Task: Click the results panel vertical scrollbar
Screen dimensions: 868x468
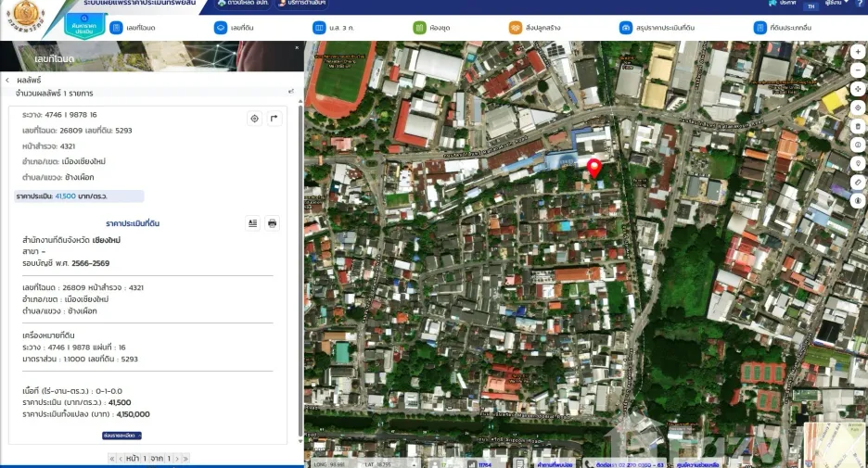Action: click(x=300, y=271)
